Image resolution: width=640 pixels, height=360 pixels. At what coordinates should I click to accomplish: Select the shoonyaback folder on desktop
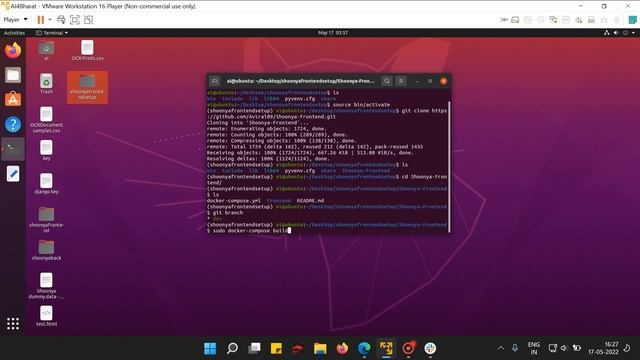click(x=46, y=250)
